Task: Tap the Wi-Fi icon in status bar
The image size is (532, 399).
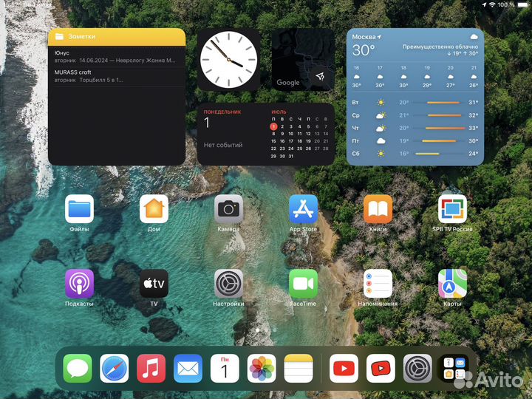Action: 492,4
